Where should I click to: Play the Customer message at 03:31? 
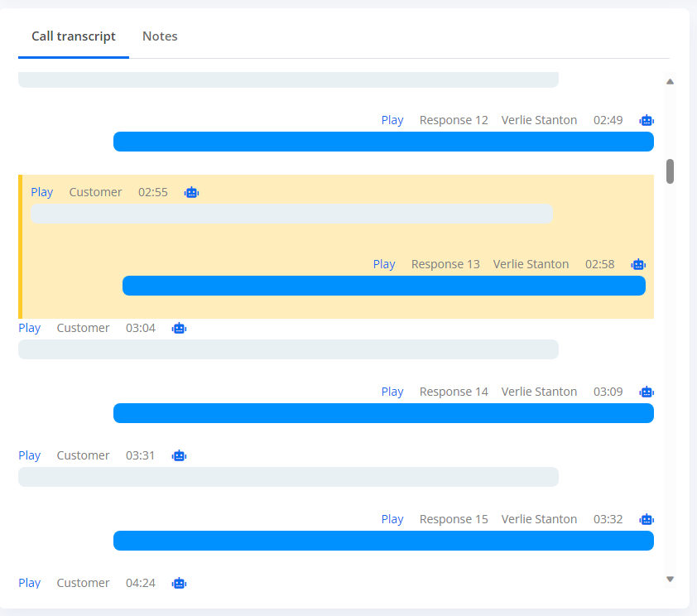[29, 455]
